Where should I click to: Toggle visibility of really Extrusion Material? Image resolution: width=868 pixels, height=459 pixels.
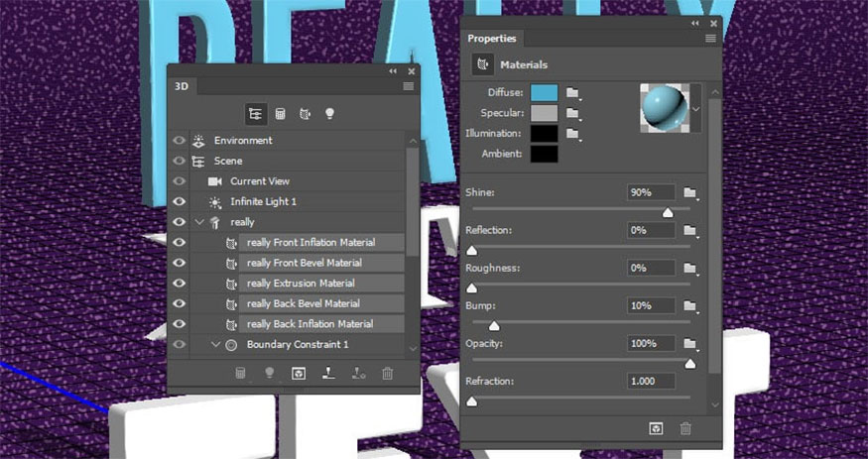(180, 284)
